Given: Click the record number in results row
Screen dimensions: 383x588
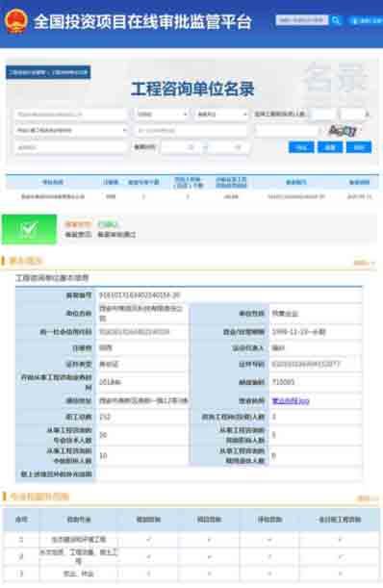Looking at the screenshot, I should [296, 196].
